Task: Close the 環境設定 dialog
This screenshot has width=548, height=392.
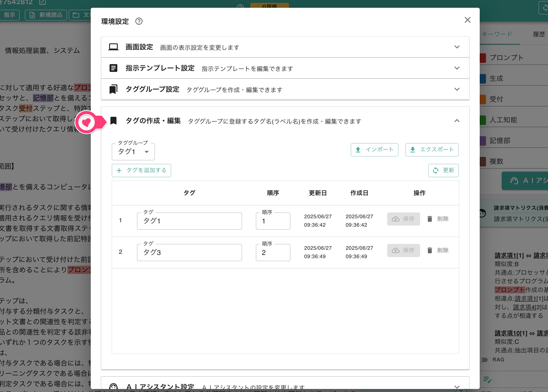Action: coord(467,20)
